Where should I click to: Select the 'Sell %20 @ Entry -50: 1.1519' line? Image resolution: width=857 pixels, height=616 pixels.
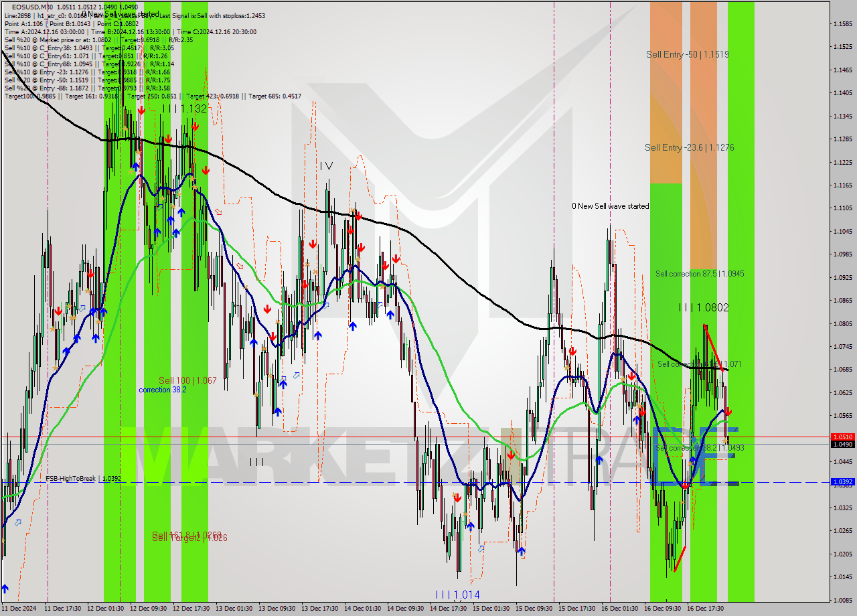[x=87, y=80]
